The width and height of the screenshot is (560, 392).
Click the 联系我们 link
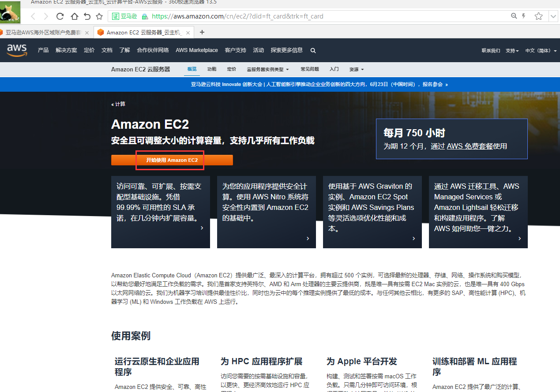(x=491, y=51)
